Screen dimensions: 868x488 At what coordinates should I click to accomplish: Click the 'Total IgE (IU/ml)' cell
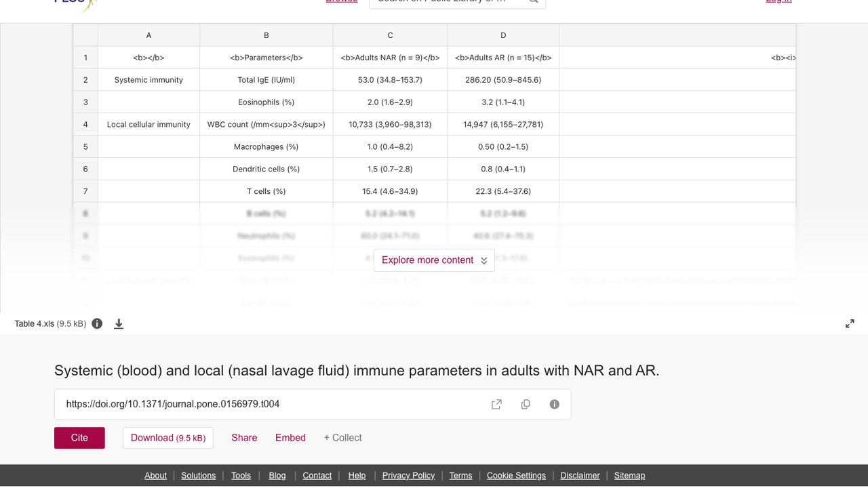pos(267,80)
